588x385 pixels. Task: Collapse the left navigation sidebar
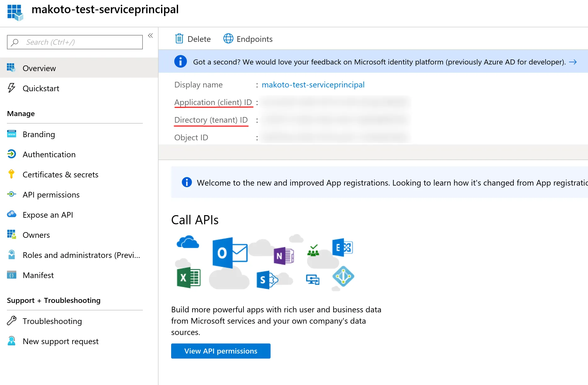(150, 36)
